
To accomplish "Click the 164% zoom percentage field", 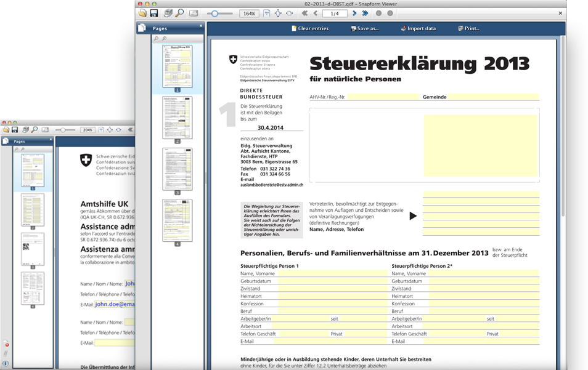I will click(249, 13).
